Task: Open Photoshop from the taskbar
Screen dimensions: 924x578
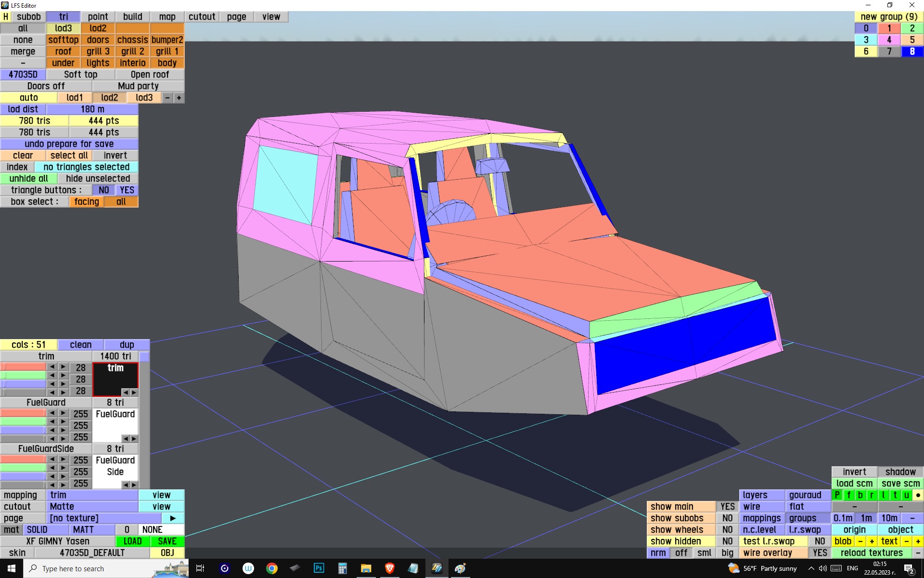Action: click(x=319, y=568)
